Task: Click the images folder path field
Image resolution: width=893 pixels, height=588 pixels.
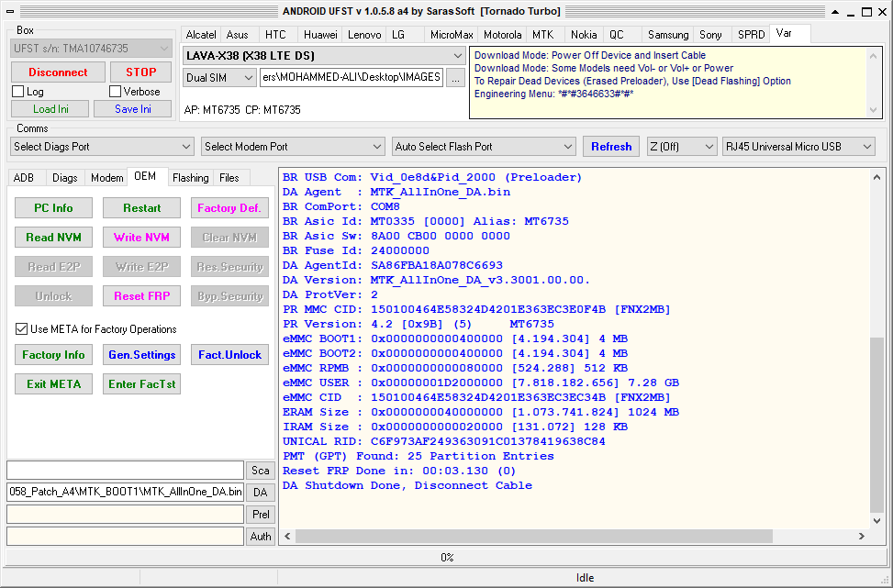Action: point(352,78)
